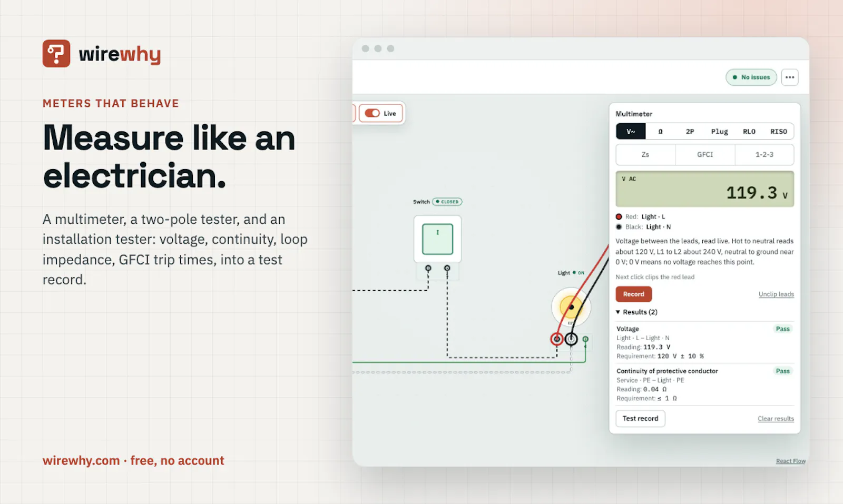Collapse the Results (2) section

click(636, 312)
